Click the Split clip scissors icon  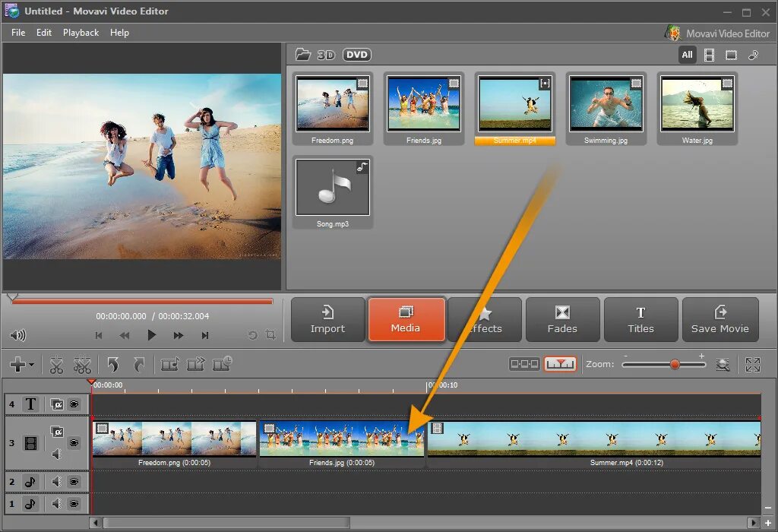56,365
